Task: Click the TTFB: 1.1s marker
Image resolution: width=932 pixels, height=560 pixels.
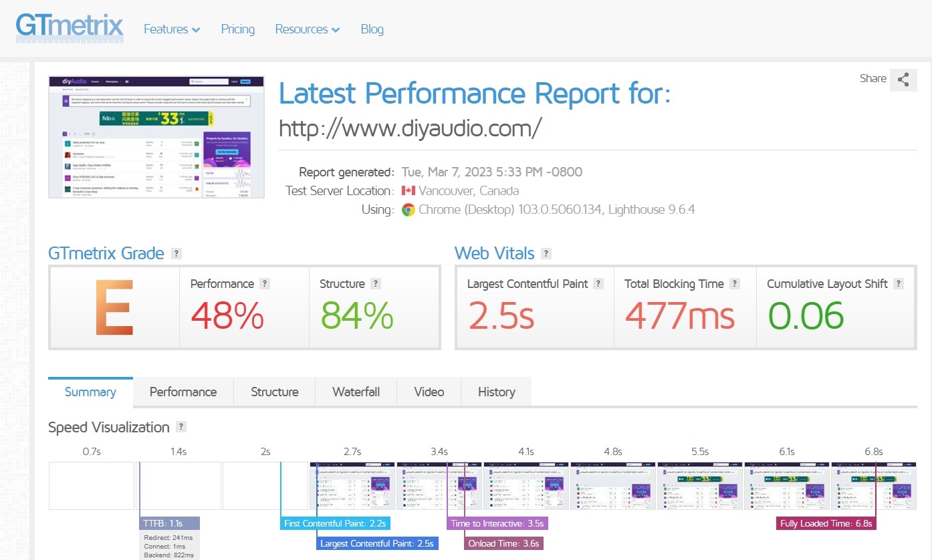Action: coord(170,523)
